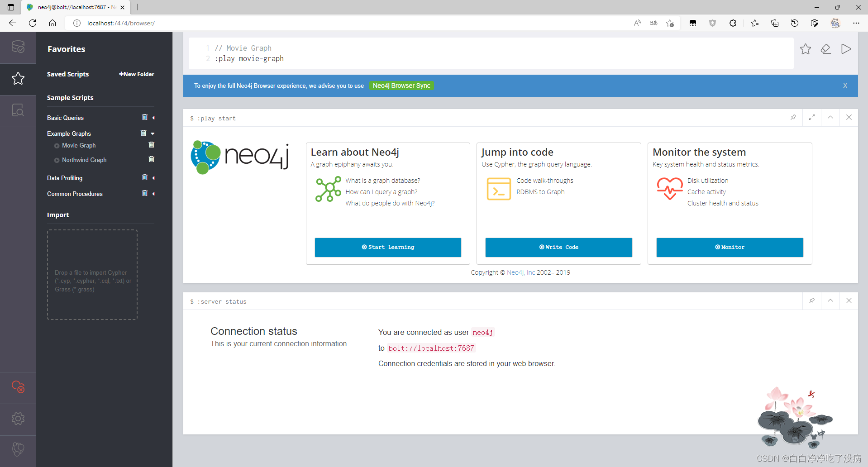This screenshot has width=868, height=467.
Task: Delete the Example Graphs folder
Action: 143,133
